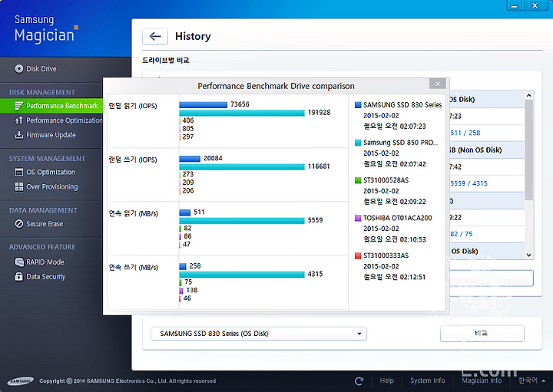Click the Secure Erase circle icon

[x=18, y=224]
